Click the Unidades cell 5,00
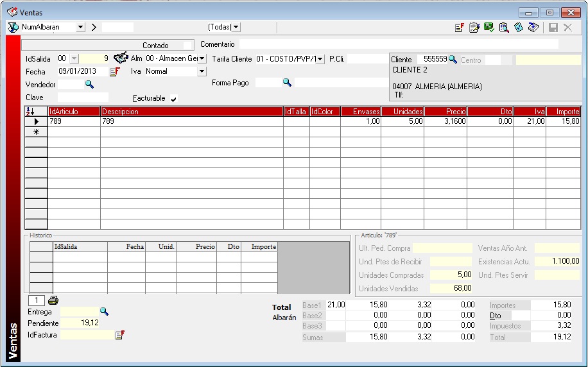The width and height of the screenshot is (588, 367). (x=402, y=121)
